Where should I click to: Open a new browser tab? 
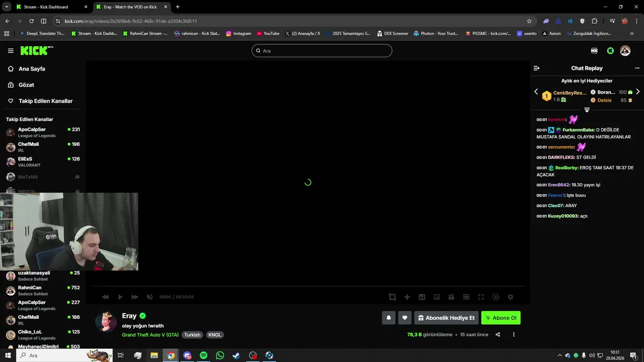(x=178, y=7)
